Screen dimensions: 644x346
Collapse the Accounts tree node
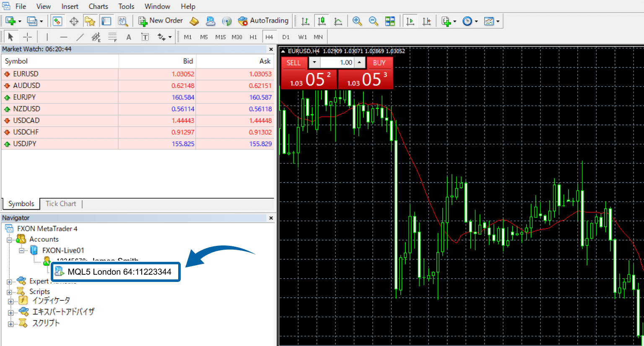9,240
